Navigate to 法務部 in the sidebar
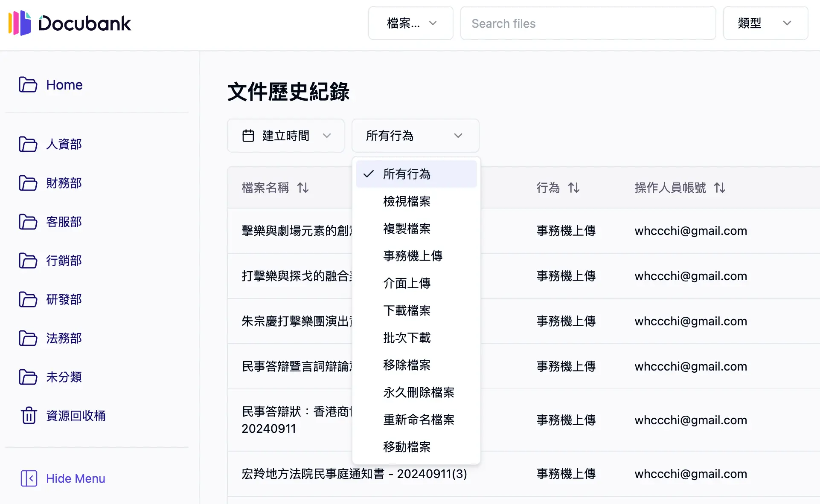This screenshot has width=820, height=504. [64, 339]
